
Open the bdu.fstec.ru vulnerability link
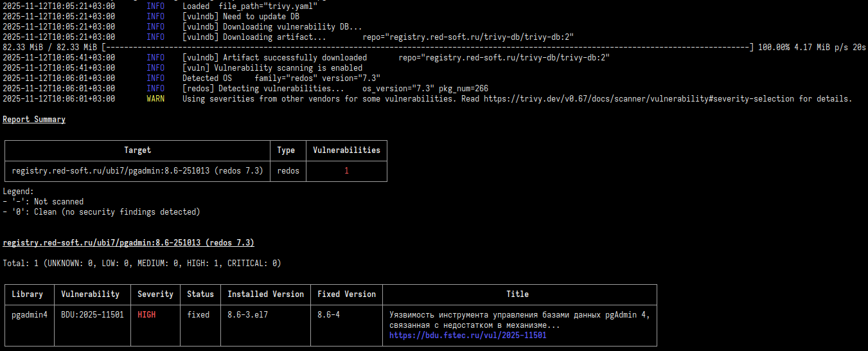pos(468,336)
